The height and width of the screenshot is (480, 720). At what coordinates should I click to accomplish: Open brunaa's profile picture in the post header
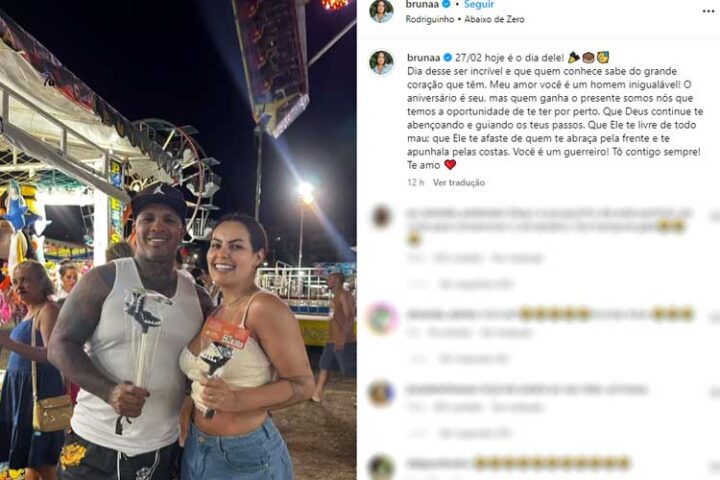coord(382,11)
